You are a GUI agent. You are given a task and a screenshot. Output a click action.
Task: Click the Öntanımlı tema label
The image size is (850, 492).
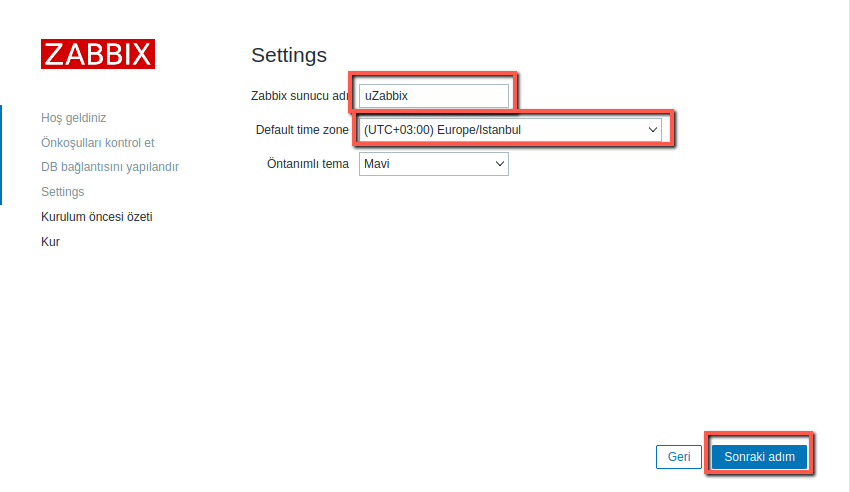307,163
